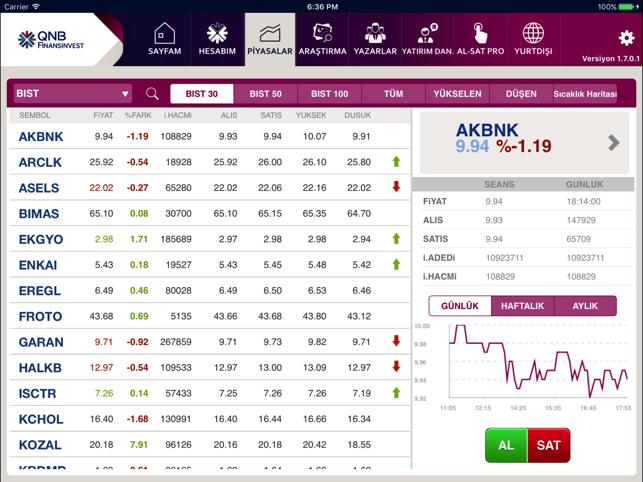Select the AYLIK chart period
This screenshot has height=482, width=643.
click(x=585, y=306)
